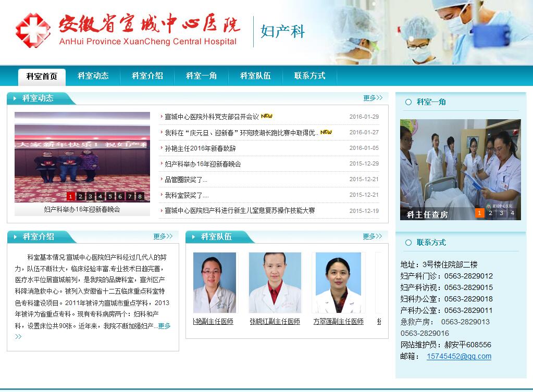Click the date 2015-12-19
Viewport: 533px width, 392px height.
pos(364,211)
